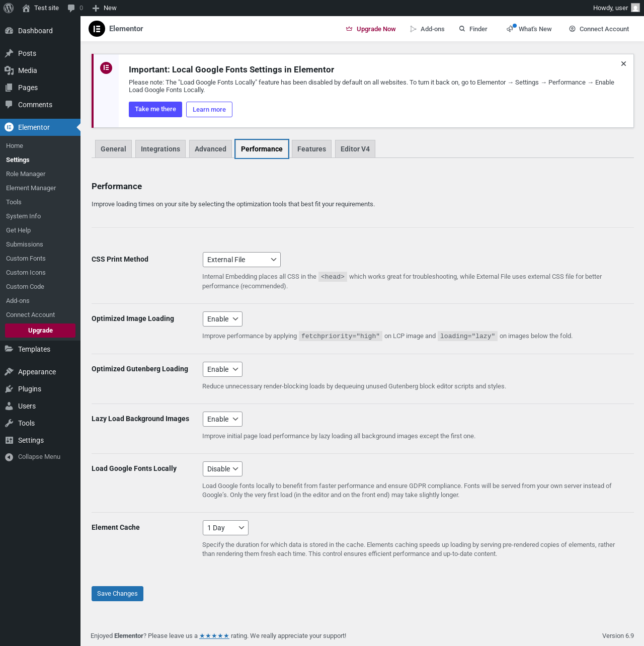644x646 pixels.
Task: Click the What's New megaphone icon
Action: 511,29
